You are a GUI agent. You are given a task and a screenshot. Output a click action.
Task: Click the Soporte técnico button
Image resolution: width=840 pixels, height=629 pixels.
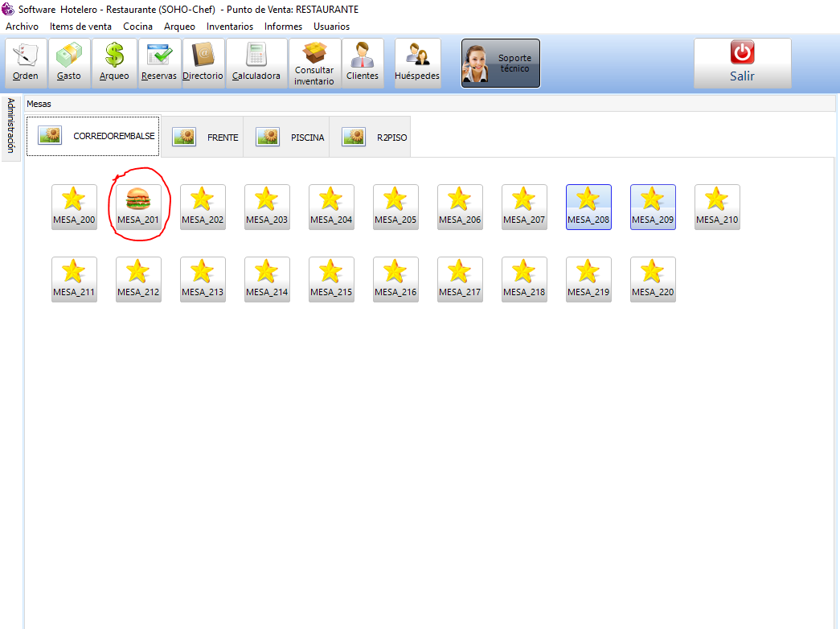click(500, 64)
